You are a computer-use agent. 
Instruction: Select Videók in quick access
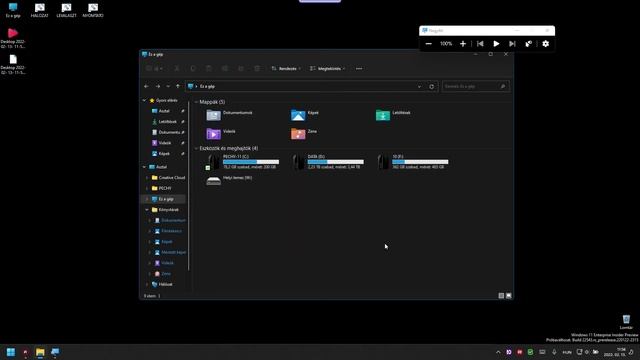[164, 143]
